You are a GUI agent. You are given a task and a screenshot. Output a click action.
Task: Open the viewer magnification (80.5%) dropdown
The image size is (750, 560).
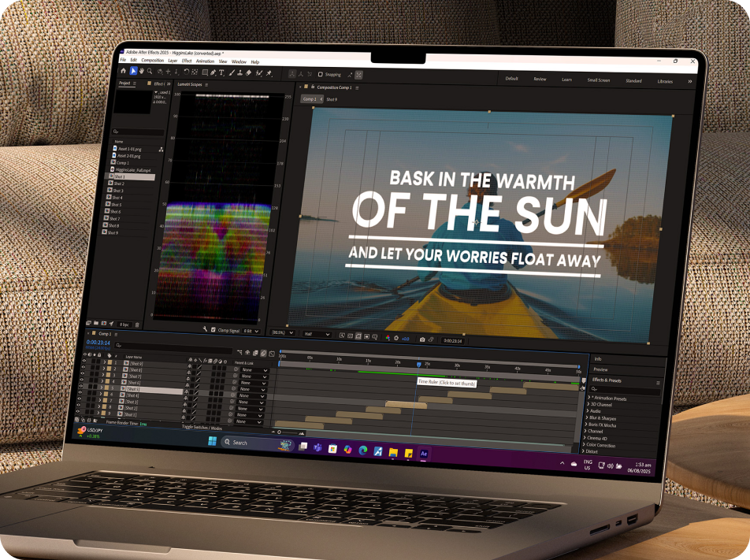(282, 332)
